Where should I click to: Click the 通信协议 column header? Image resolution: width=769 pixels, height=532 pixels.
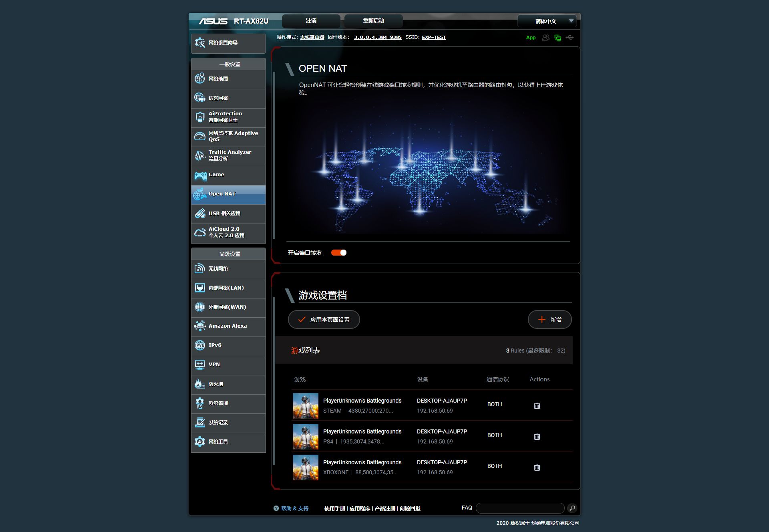(498, 379)
